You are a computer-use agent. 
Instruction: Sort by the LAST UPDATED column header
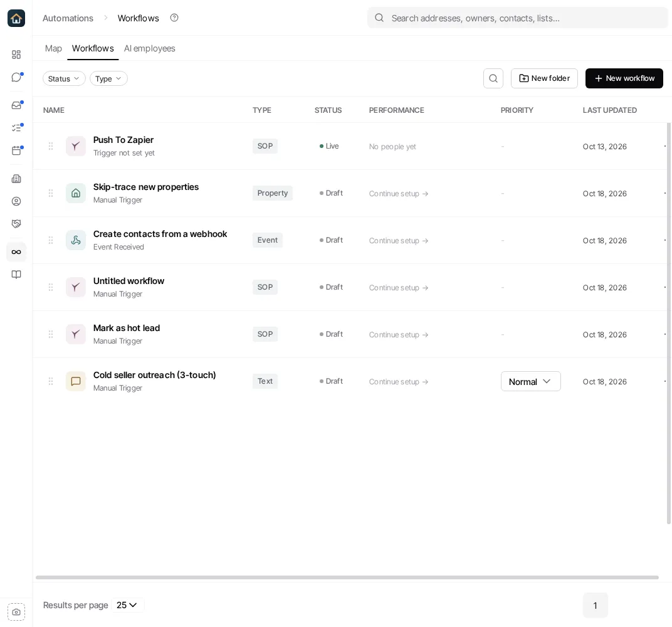point(609,110)
